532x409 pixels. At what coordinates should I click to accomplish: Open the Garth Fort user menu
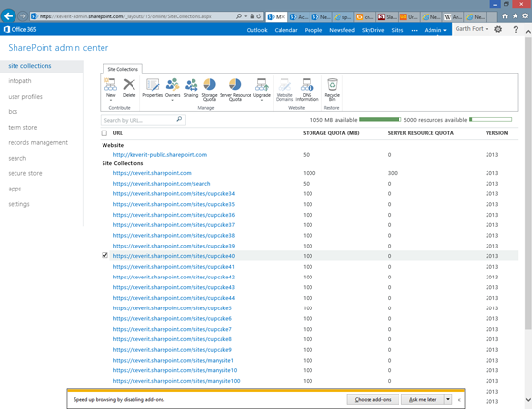471,29
